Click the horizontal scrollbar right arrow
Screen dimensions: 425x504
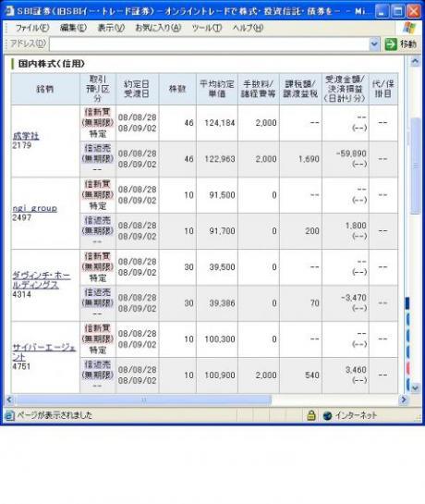pos(404,400)
